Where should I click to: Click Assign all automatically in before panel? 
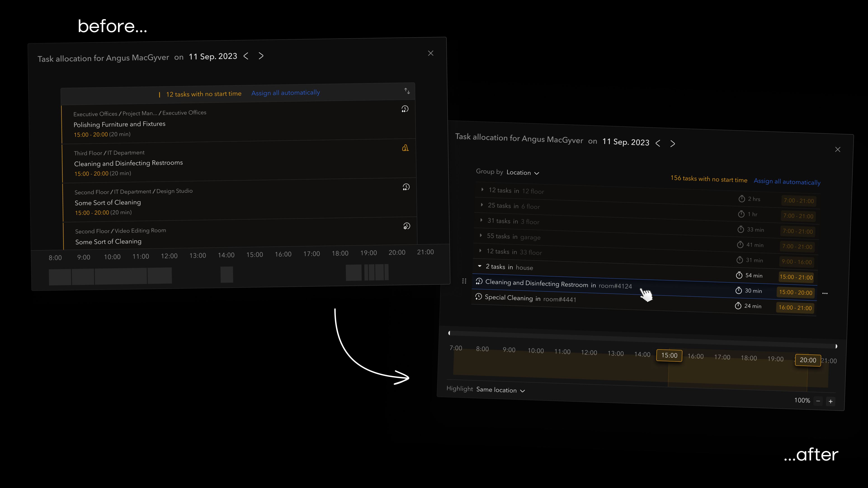click(x=285, y=93)
